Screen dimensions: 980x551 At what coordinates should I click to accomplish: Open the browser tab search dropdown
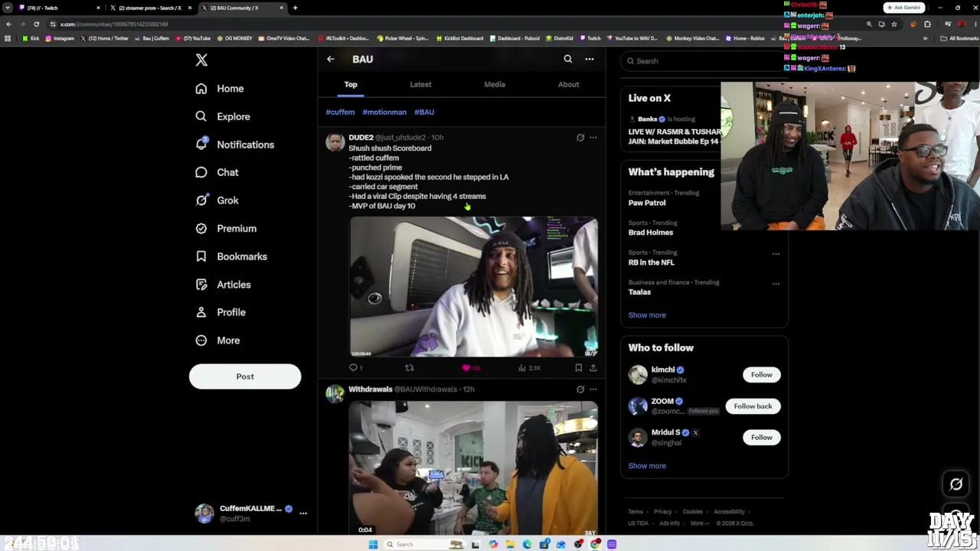click(8, 8)
